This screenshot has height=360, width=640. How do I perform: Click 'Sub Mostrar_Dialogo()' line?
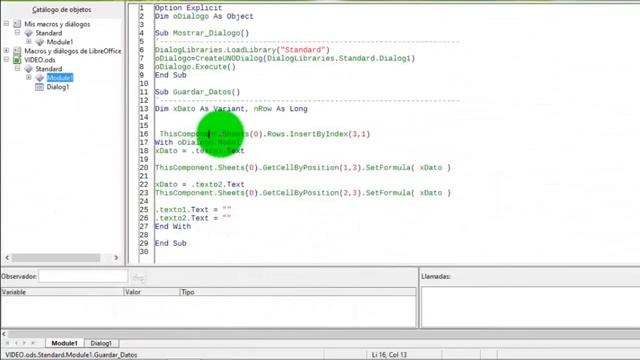202,33
